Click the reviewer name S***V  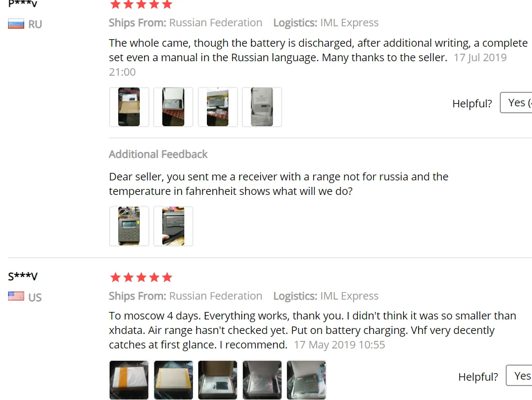pos(23,277)
